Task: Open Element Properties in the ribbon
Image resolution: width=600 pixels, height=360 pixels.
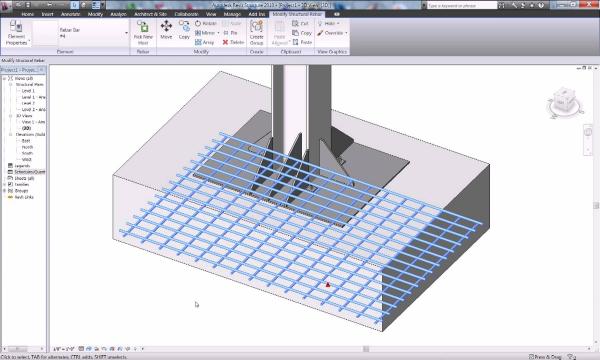Action: [x=16, y=33]
